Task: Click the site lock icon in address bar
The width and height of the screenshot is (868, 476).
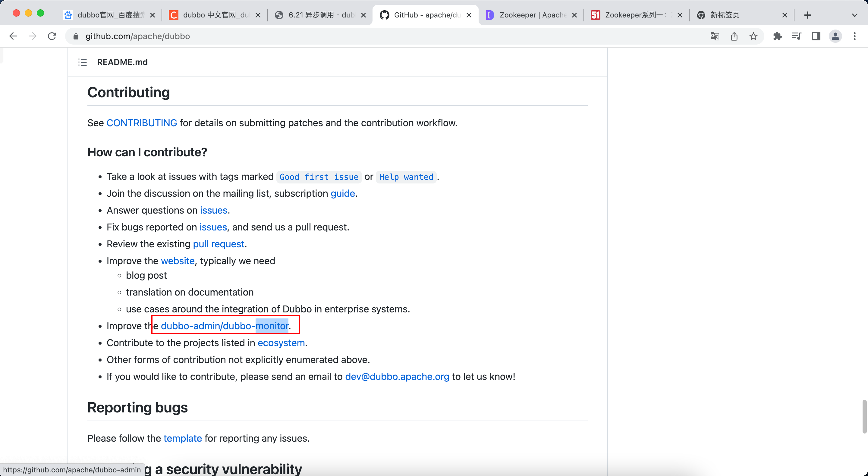Action: (x=76, y=36)
